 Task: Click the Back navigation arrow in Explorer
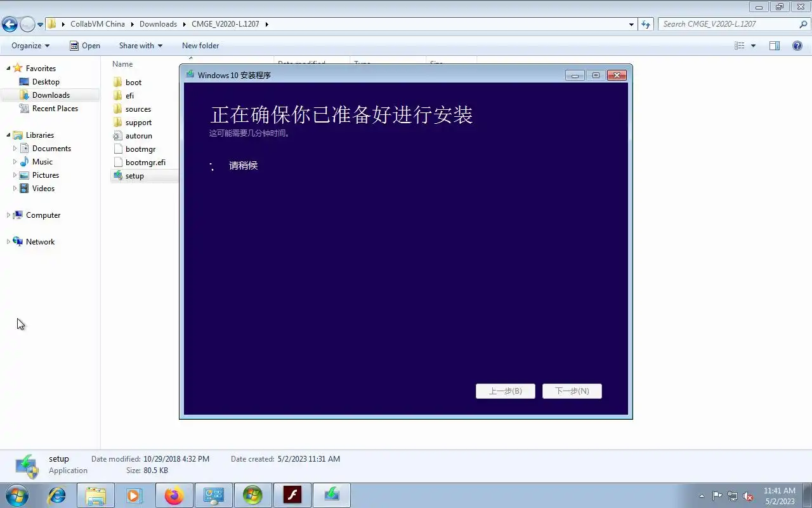pos(10,24)
